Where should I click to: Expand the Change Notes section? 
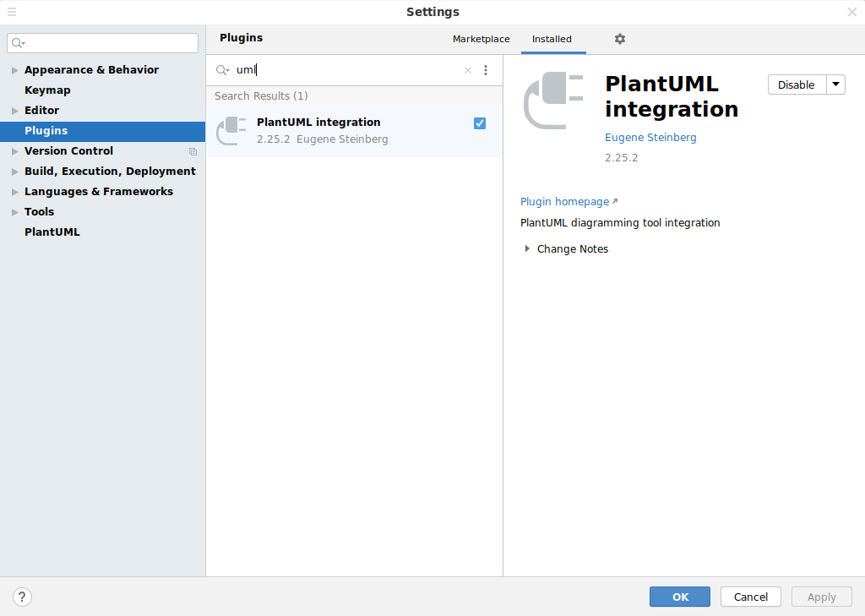pyautogui.click(x=527, y=249)
